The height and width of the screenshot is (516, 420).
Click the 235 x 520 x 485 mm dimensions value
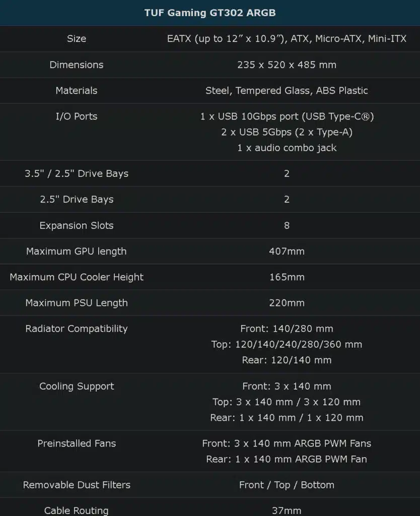point(287,64)
